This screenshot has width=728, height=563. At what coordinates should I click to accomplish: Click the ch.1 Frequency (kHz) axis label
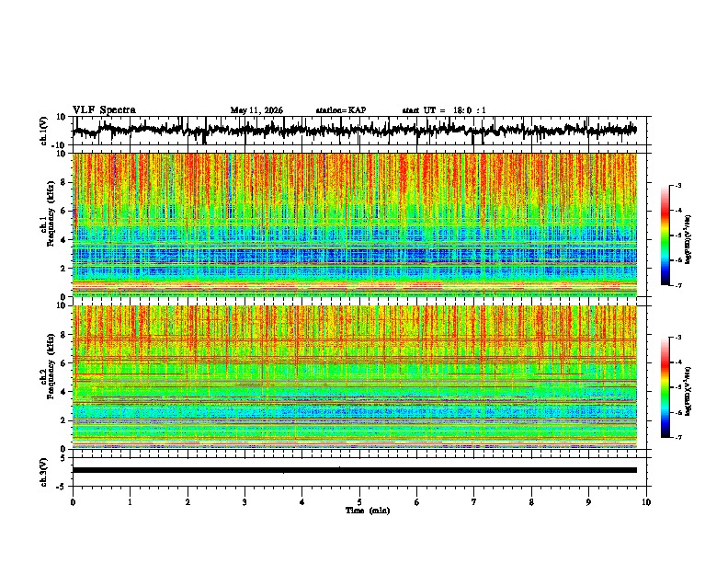pyautogui.click(x=48, y=224)
